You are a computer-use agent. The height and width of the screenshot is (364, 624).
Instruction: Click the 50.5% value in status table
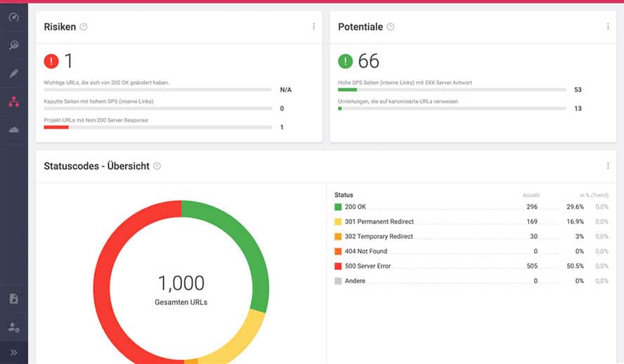575,266
